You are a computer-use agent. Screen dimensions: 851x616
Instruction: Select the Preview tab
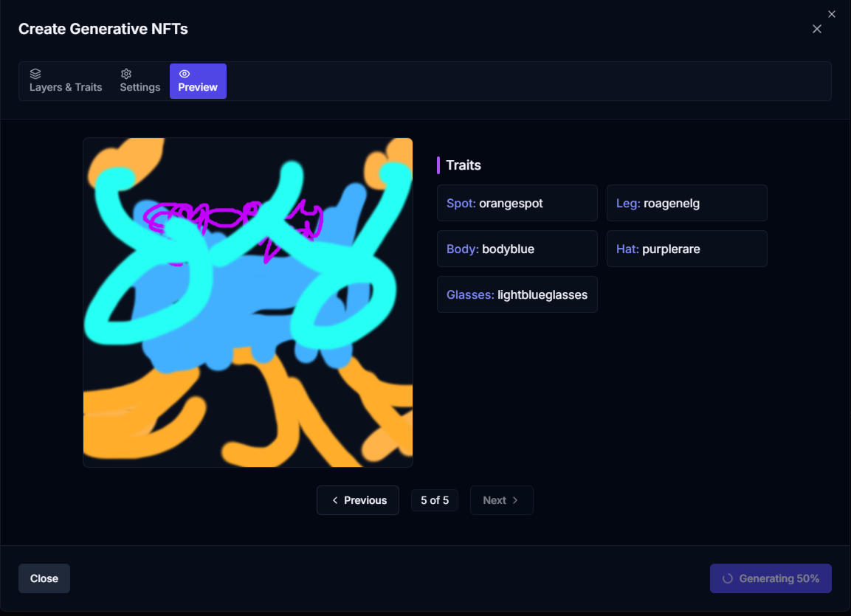point(198,81)
